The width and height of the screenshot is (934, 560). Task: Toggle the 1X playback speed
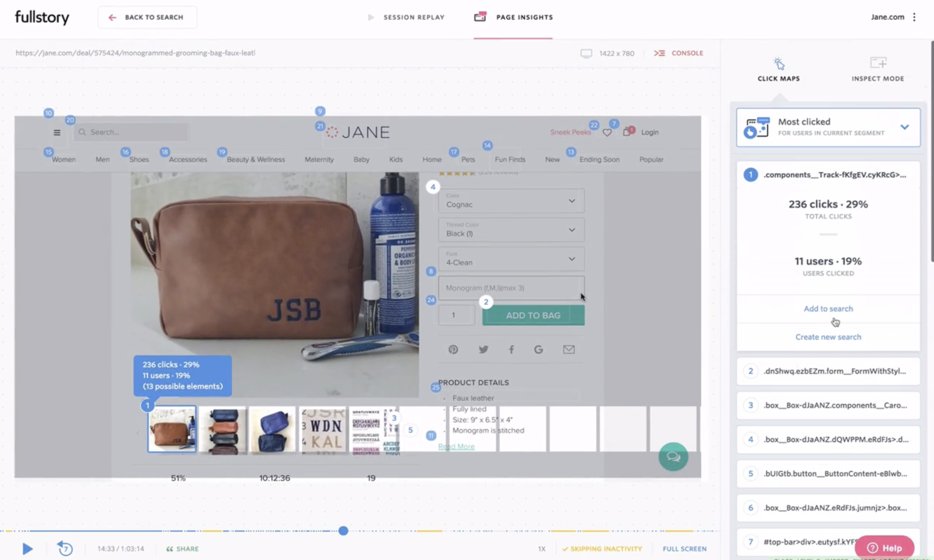click(541, 549)
